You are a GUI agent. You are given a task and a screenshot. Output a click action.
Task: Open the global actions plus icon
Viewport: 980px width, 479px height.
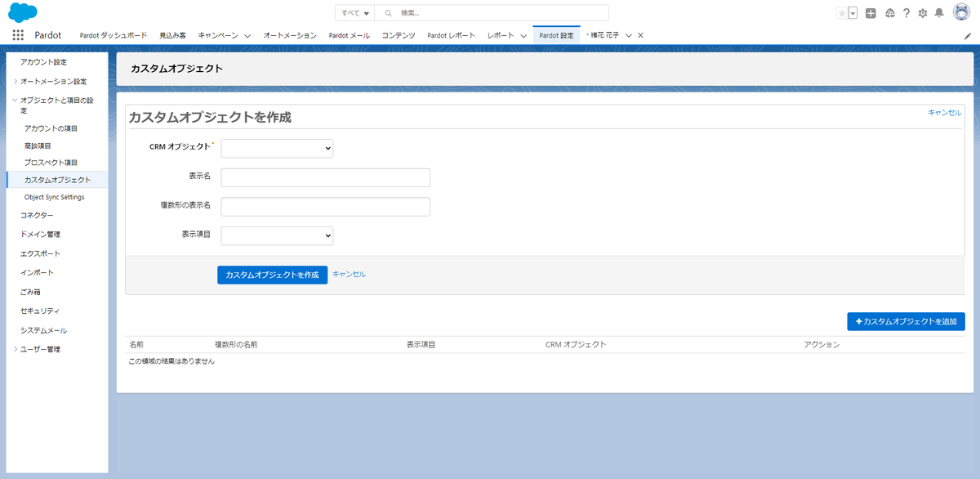tap(871, 13)
